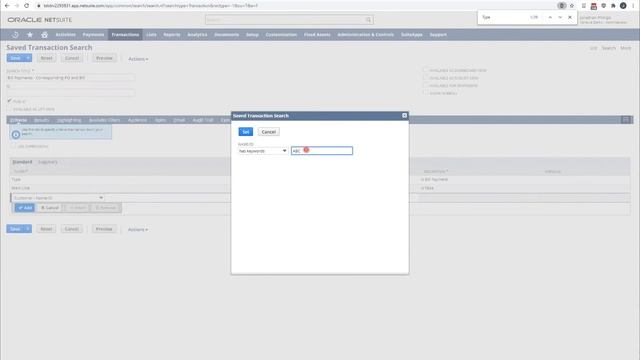The image size is (640, 360).
Task: Bookmark this page with the star icon
Action: point(572,6)
